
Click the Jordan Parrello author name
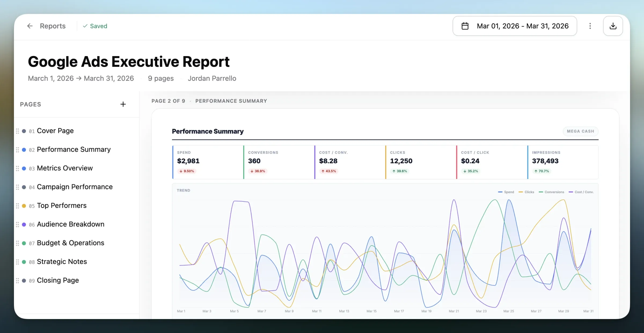tap(212, 78)
